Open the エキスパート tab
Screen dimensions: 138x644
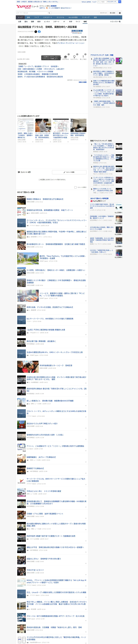[x=48, y=17]
